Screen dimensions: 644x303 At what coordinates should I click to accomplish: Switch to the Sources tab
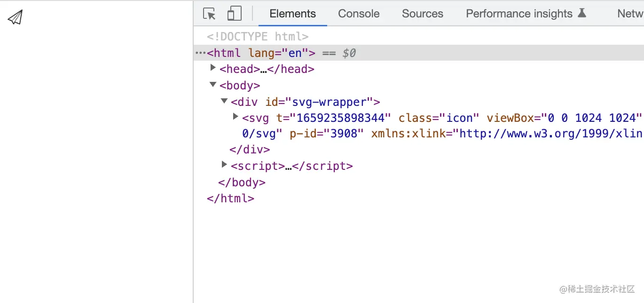(423, 14)
